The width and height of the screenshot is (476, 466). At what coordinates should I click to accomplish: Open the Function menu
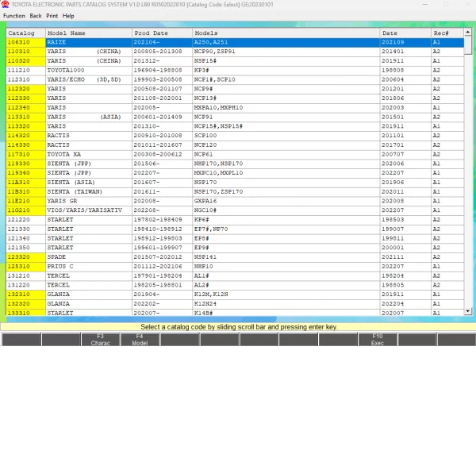tap(13, 16)
